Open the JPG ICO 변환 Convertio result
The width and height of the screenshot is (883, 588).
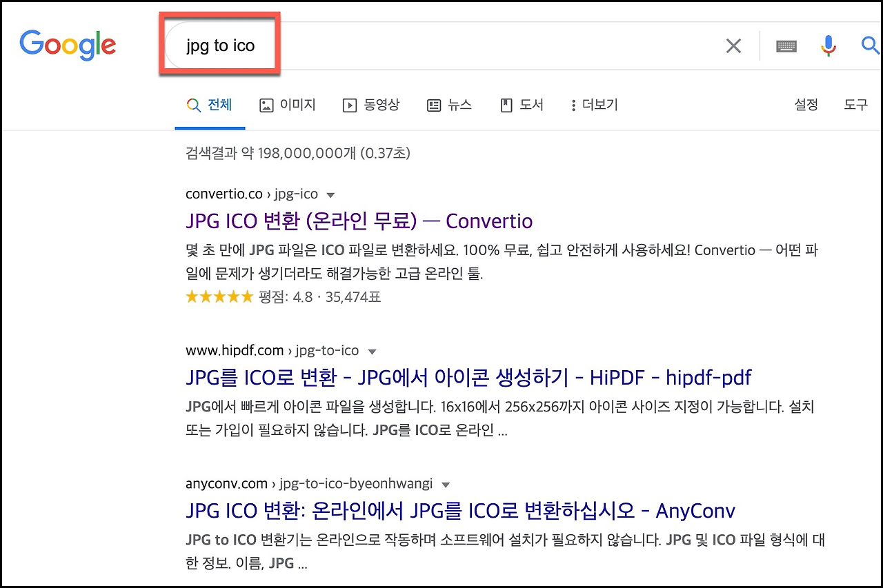[x=359, y=221]
